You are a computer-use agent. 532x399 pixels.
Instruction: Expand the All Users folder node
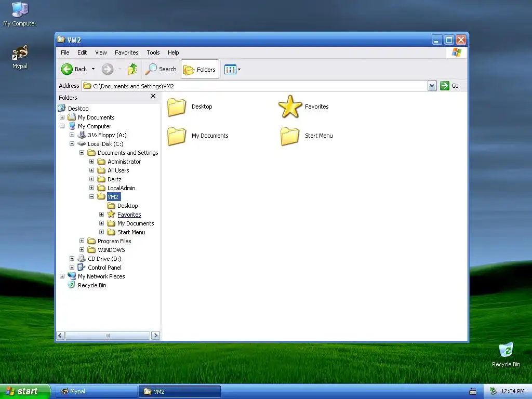click(91, 170)
